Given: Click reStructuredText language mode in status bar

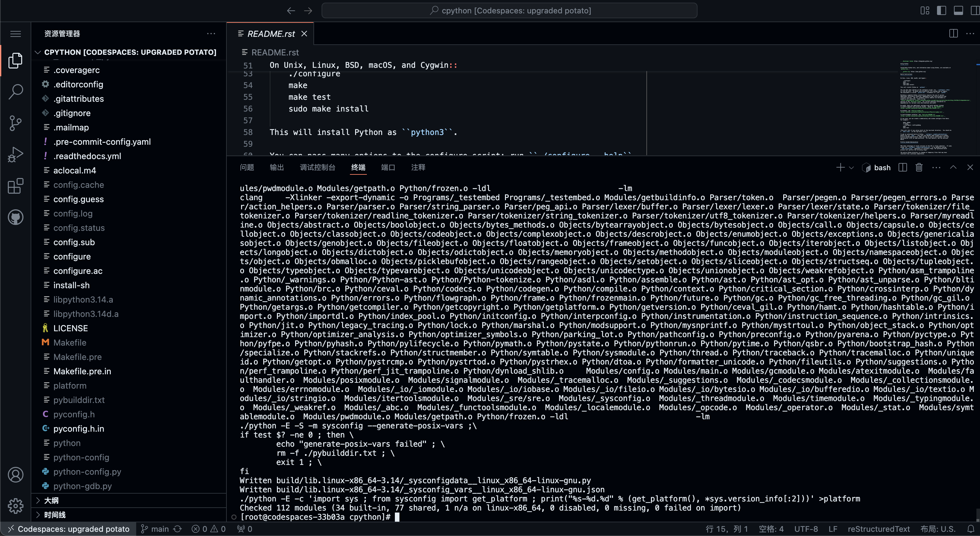Looking at the screenshot, I should click(x=878, y=529).
